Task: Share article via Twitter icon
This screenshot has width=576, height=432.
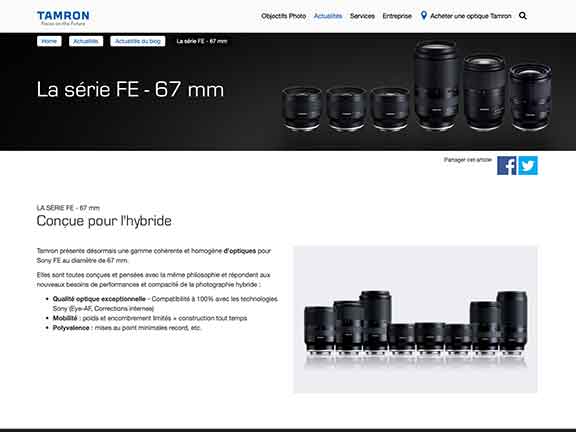Action: pos(528,166)
